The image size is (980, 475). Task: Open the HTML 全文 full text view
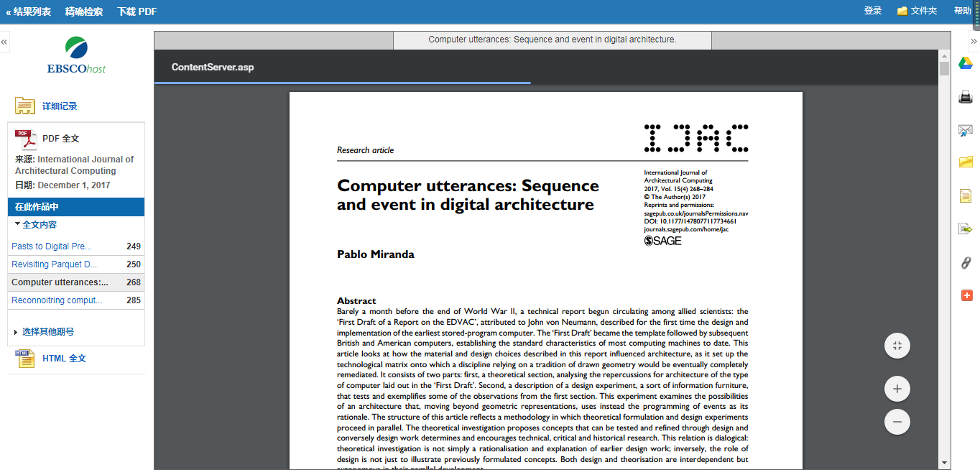click(64, 359)
